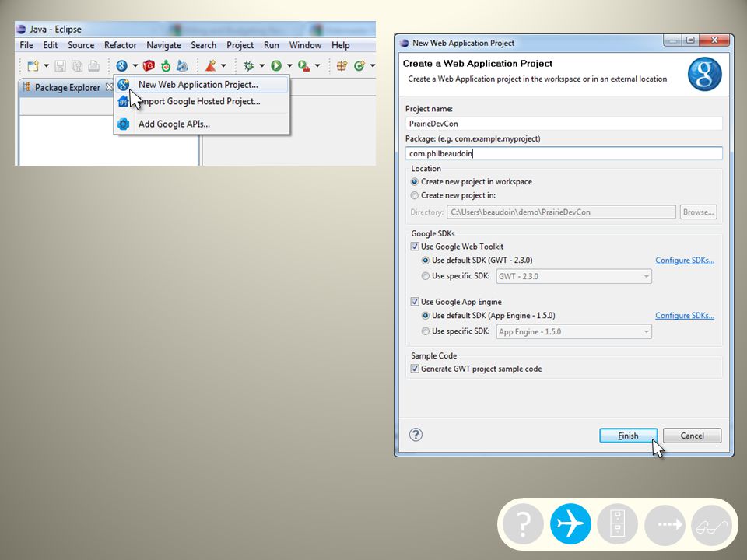Click the green Run play icon
747x560 pixels.
(276, 65)
